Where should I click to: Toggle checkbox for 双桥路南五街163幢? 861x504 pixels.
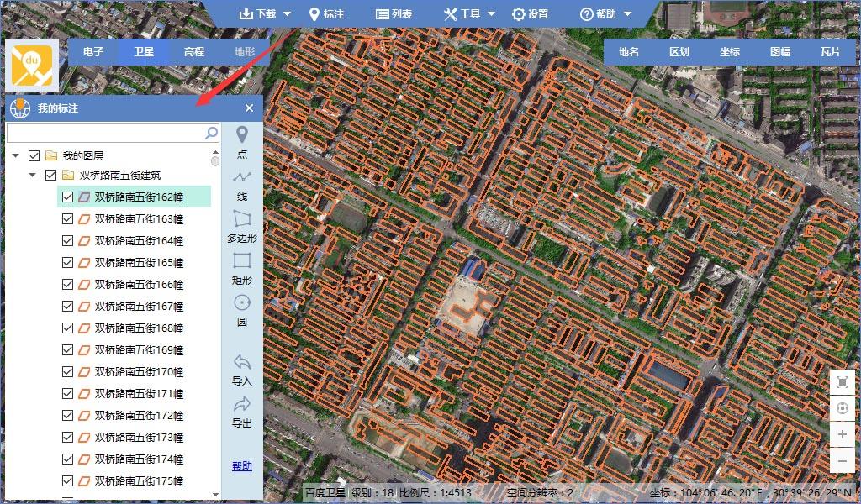coord(67,219)
